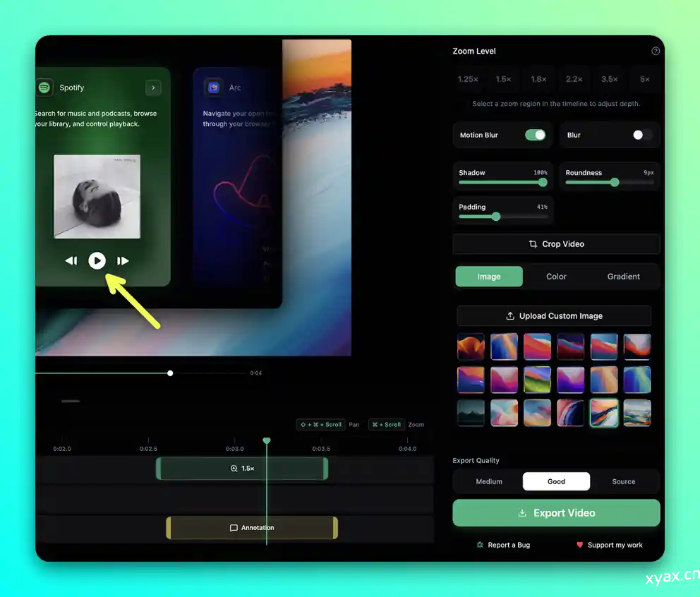Click the heart icon for Support my work
The image size is (700, 597).
pos(580,545)
